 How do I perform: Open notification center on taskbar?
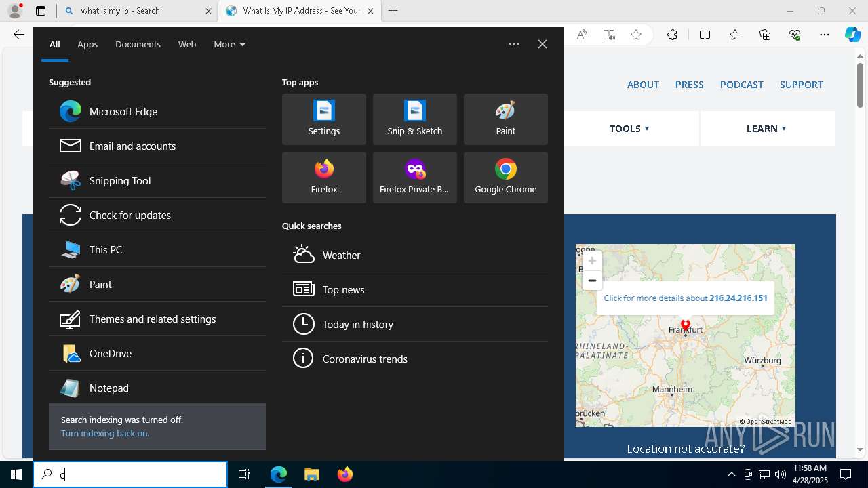[x=846, y=474]
